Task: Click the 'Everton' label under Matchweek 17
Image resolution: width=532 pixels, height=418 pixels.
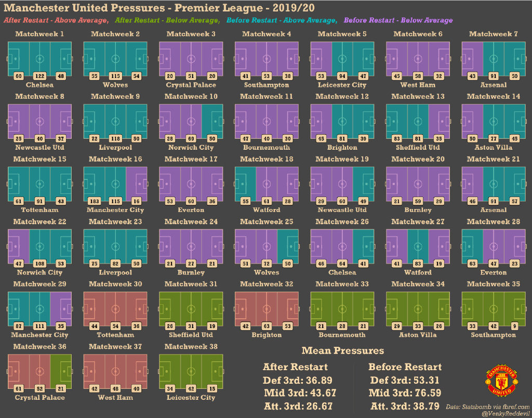Action: pos(191,210)
